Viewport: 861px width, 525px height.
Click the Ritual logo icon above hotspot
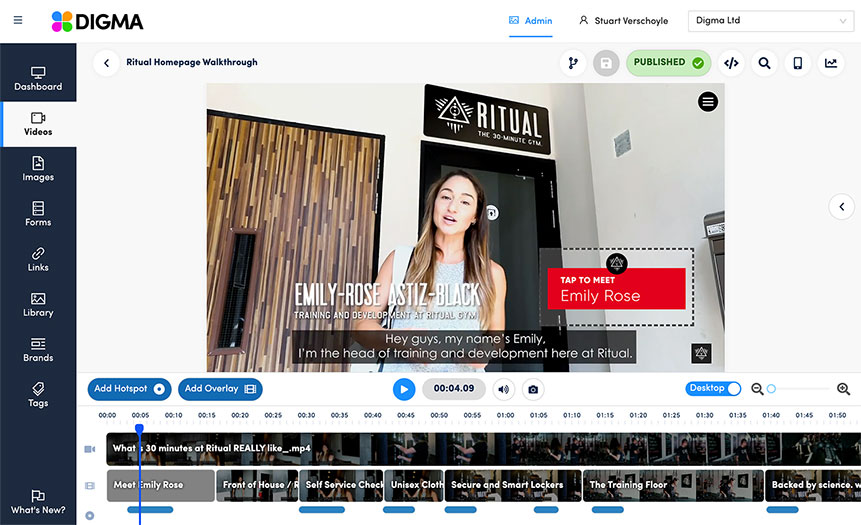[x=617, y=263]
